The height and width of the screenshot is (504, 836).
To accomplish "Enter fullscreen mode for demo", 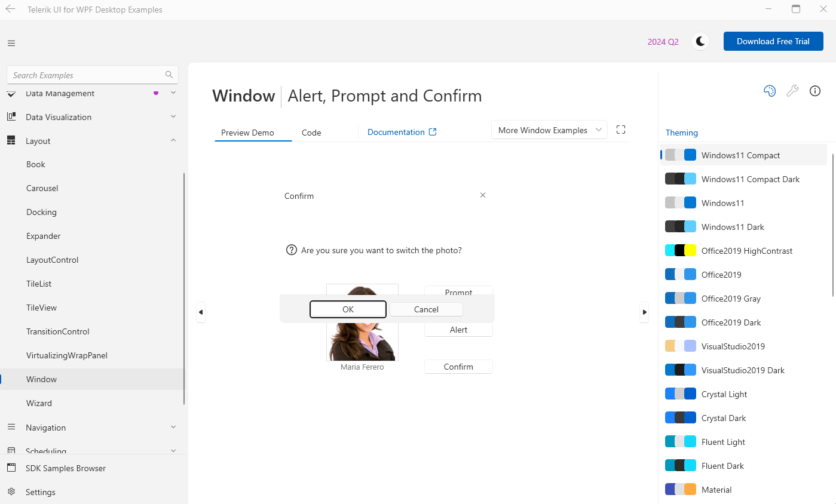I will 621,130.
